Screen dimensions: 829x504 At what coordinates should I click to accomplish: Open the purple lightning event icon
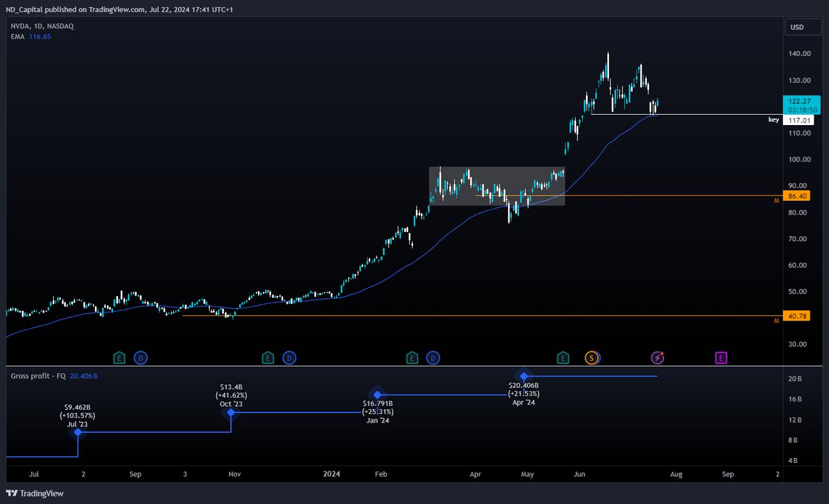(x=657, y=358)
